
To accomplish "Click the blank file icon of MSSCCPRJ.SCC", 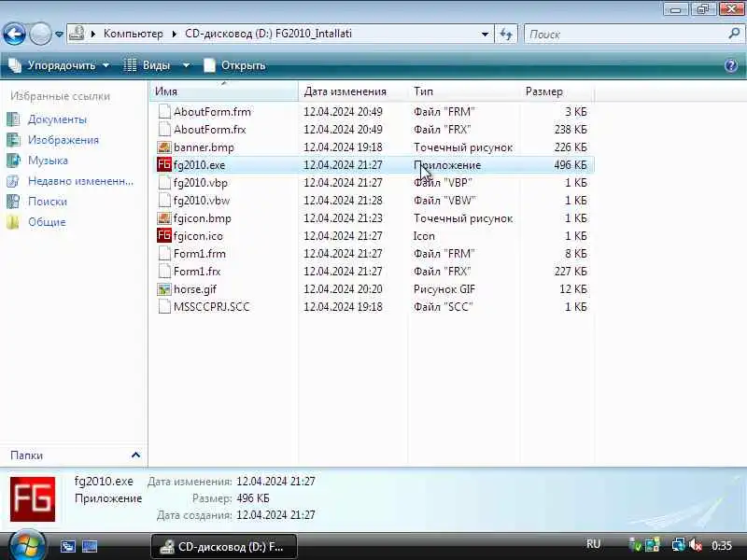I will pyautogui.click(x=164, y=307).
